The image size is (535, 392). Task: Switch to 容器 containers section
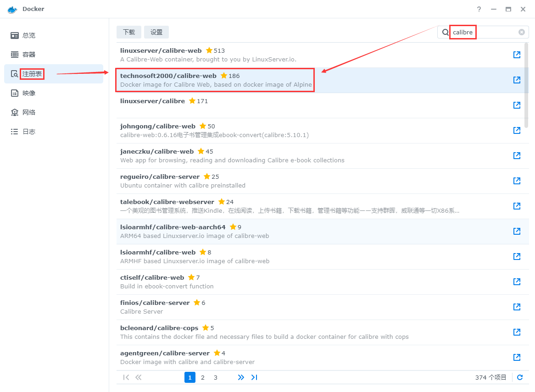[28, 55]
